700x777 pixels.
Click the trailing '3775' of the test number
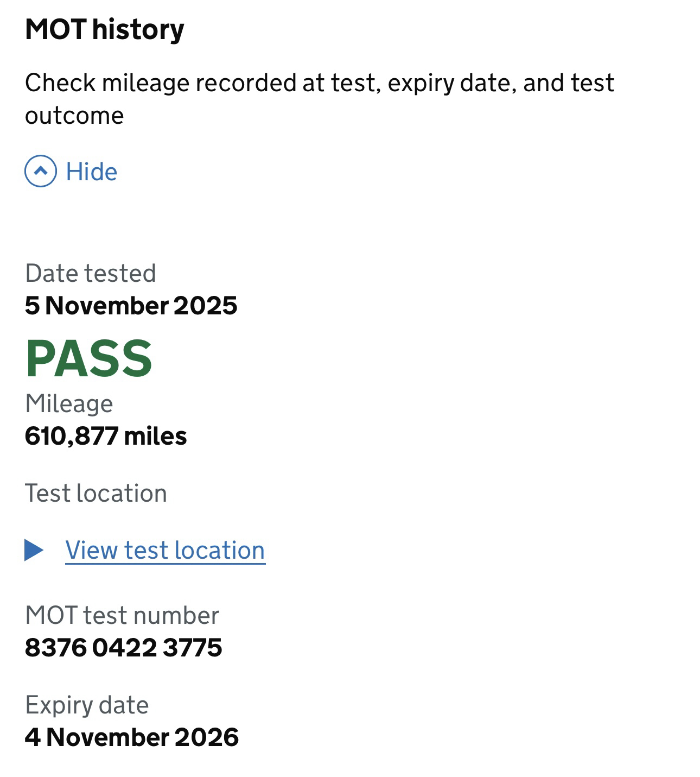click(x=192, y=647)
